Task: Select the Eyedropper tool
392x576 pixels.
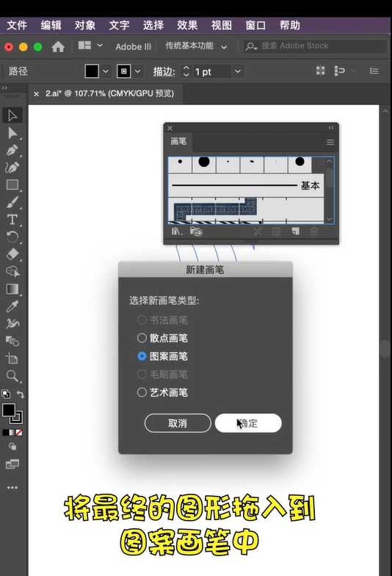Action: (x=12, y=306)
